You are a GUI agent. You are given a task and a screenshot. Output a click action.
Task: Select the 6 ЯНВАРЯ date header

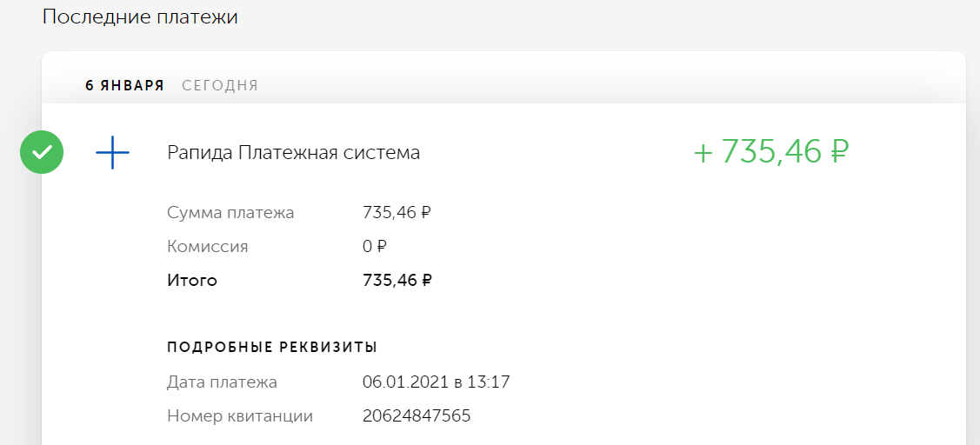[x=125, y=86]
